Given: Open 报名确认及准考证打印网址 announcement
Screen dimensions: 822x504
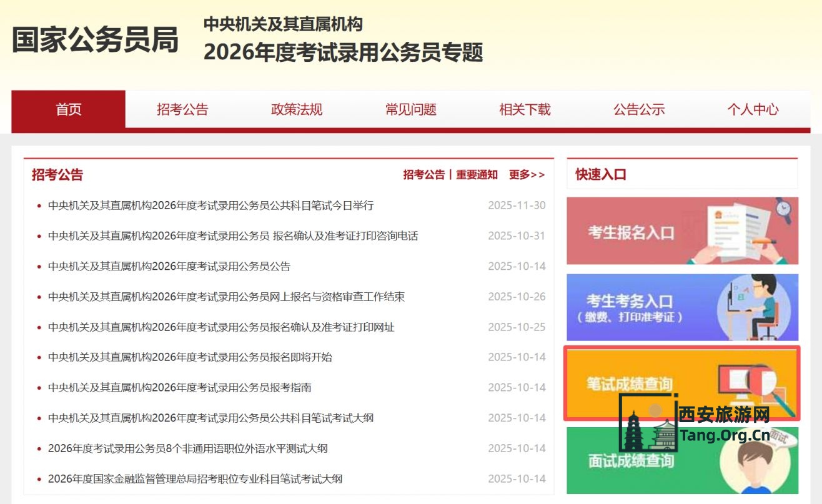Looking at the screenshot, I should pos(221,327).
